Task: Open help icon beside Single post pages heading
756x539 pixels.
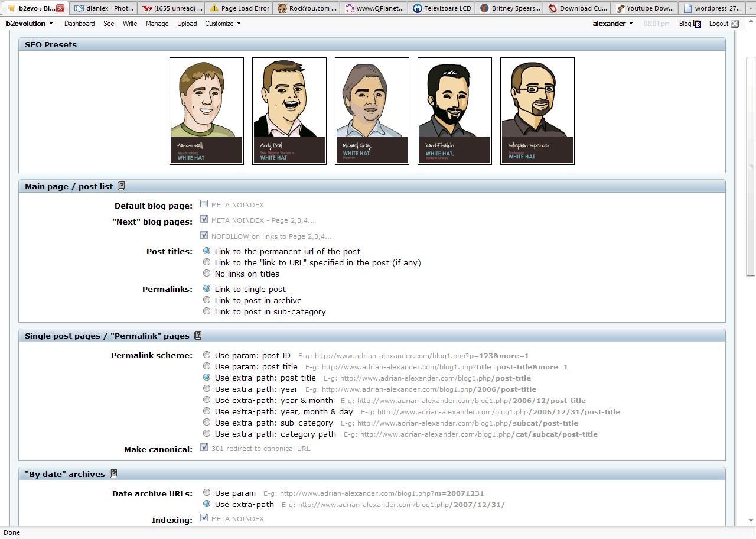Action: click(x=198, y=335)
